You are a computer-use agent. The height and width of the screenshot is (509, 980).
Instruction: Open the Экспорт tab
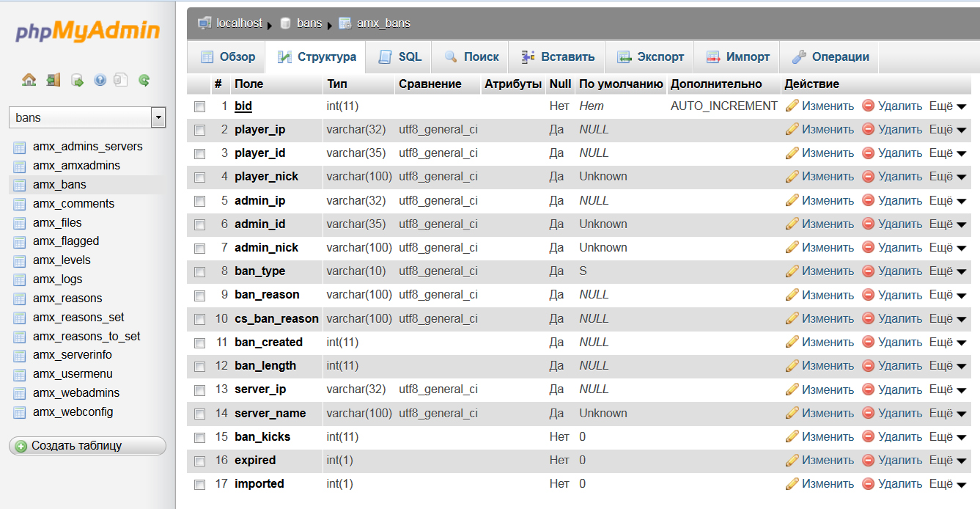click(650, 56)
